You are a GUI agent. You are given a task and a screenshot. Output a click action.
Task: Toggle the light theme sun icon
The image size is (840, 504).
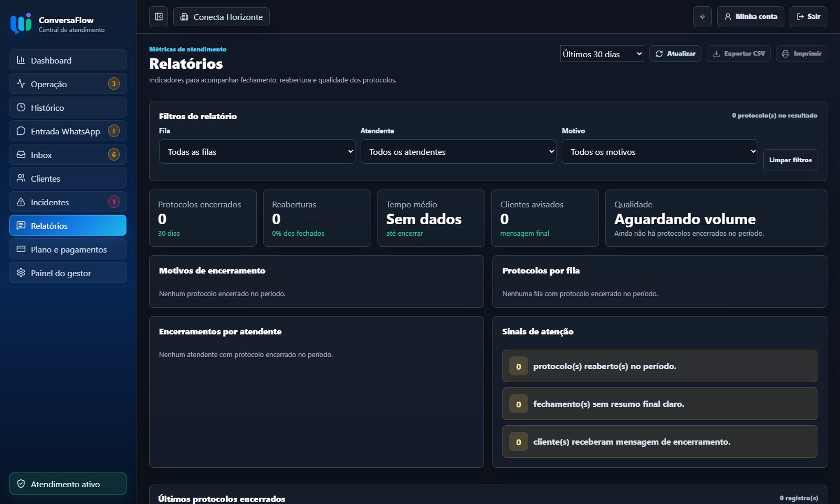click(702, 17)
